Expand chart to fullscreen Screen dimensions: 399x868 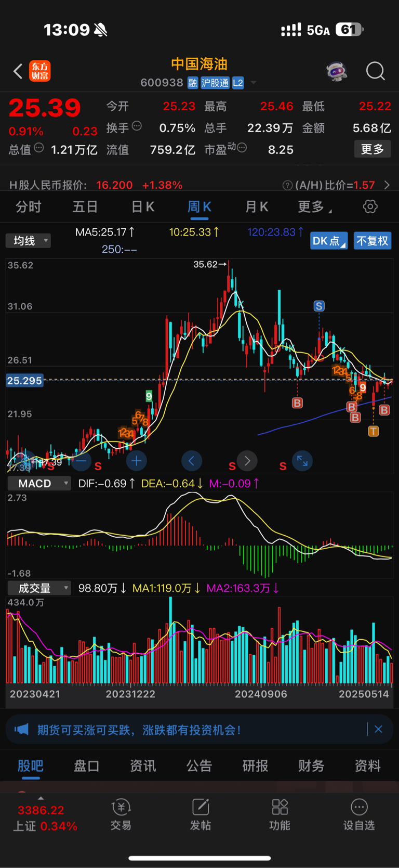(302, 461)
